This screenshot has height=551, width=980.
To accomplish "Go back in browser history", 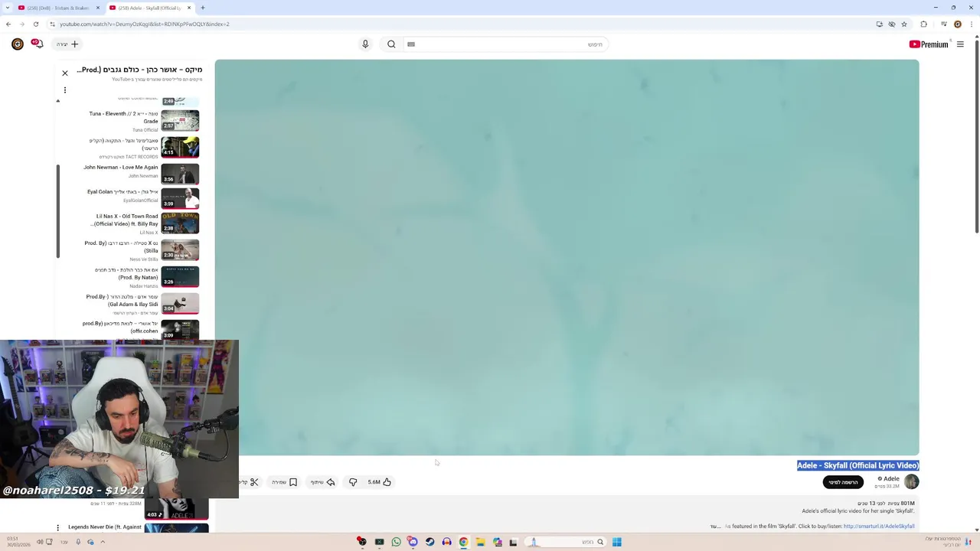I will [8, 24].
